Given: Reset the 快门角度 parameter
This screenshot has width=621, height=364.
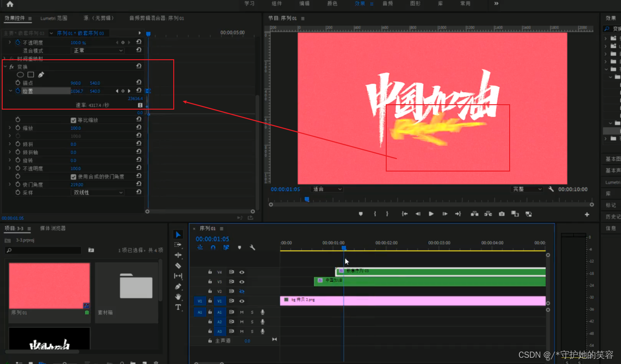Looking at the screenshot, I should pos(139,184).
